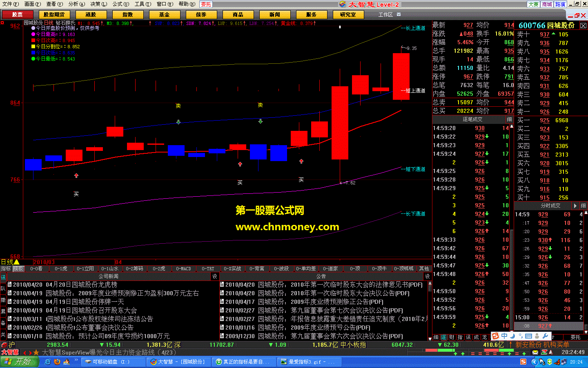This screenshot has width=588, height=368.
Task: Click the 设 button beside 公告
Action: click(x=427, y=276)
